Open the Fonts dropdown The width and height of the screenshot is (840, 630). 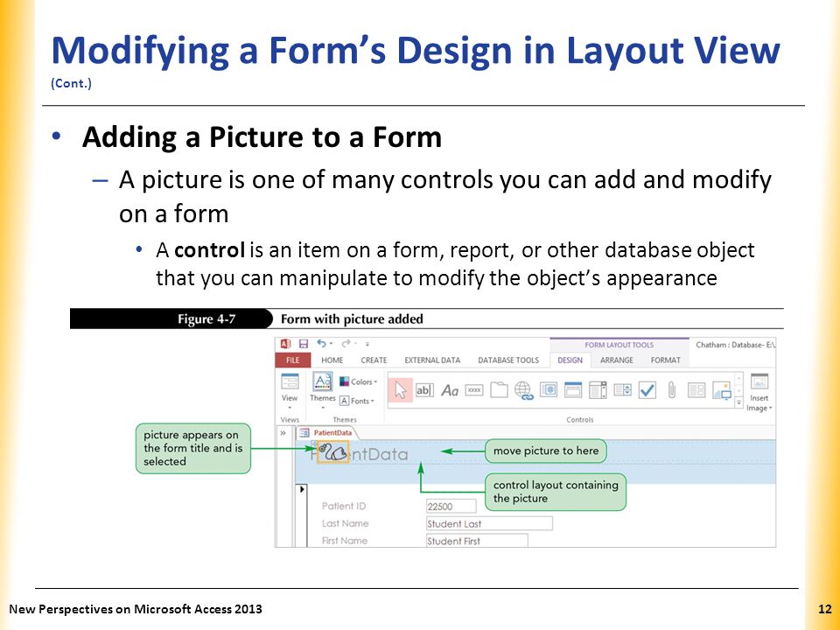[x=357, y=401]
